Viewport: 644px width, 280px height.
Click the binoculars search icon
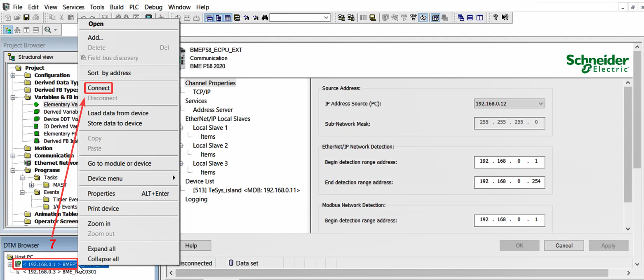265,17
